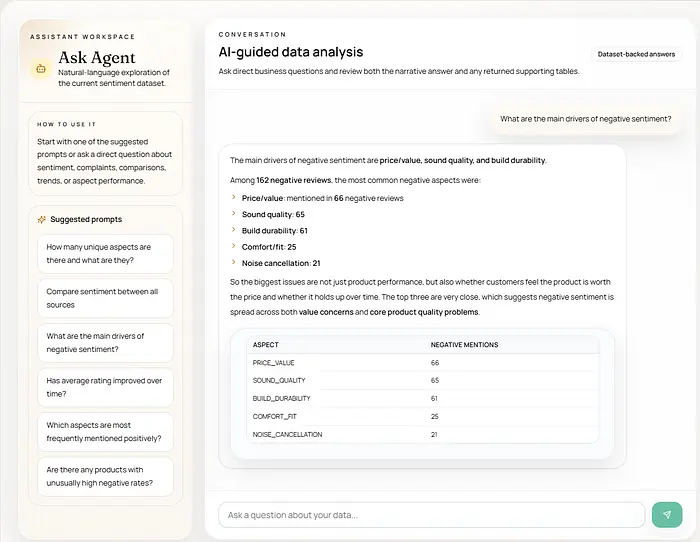The image size is (700, 542).
Task: Choose the unusually high negative rates prompt
Action: click(x=105, y=477)
